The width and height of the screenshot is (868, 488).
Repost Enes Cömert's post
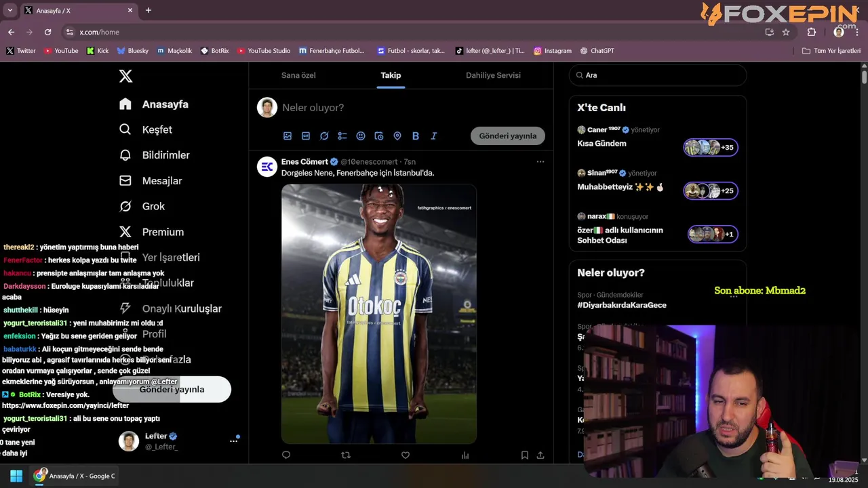click(346, 455)
